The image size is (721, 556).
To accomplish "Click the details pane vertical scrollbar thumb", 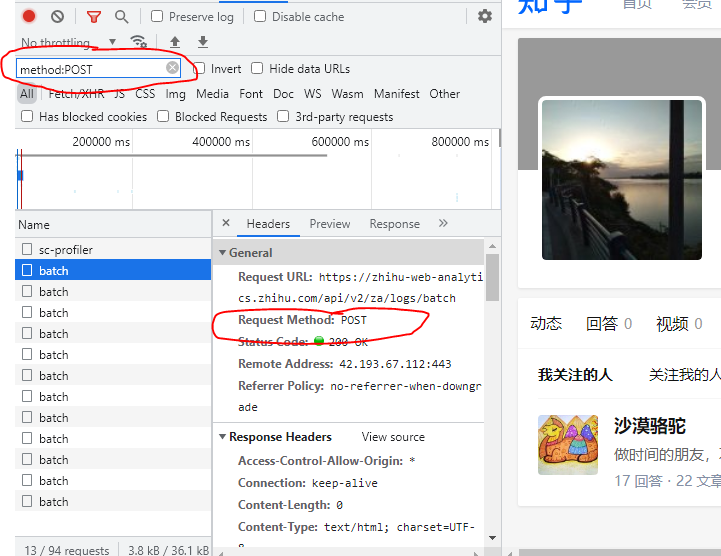I will coord(492,277).
